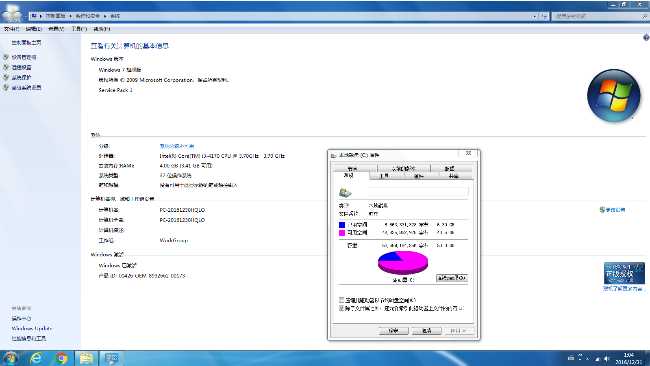Expand the breadcrumb arrow before the last segment

(x=105, y=16)
